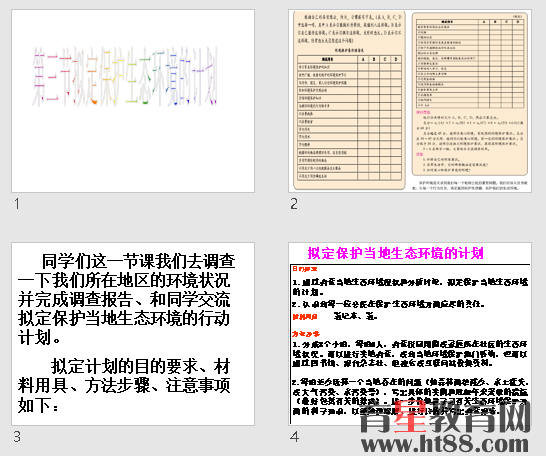546x456 pixels.
Task: Click the www.ht88.com watermark URL
Action: tap(445, 445)
